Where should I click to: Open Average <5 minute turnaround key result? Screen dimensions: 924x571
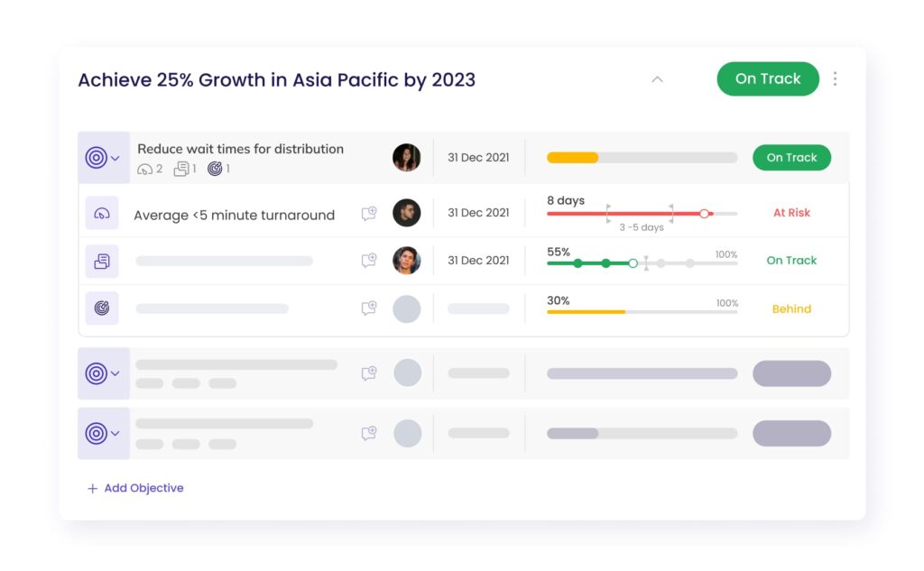pyautogui.click(x=234, y=215)
